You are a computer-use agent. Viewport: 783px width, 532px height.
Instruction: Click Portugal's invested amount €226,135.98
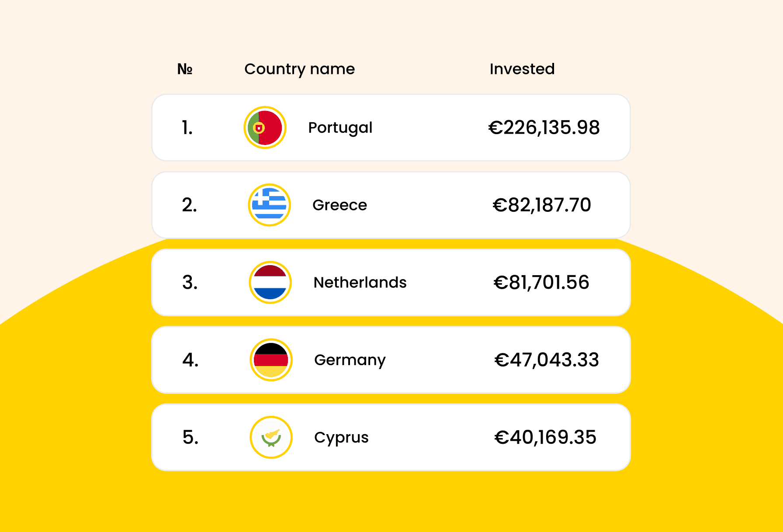[544, 128]
